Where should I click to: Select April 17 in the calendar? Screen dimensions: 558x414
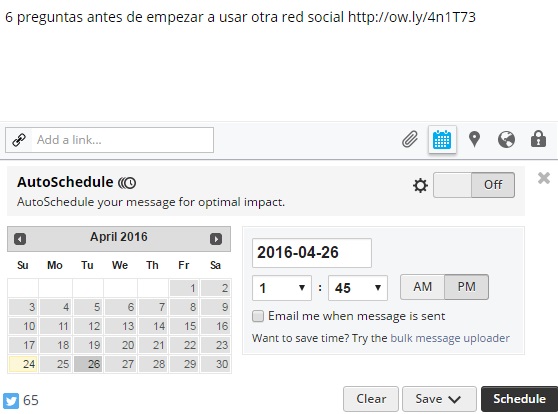[x=23, y=345]
